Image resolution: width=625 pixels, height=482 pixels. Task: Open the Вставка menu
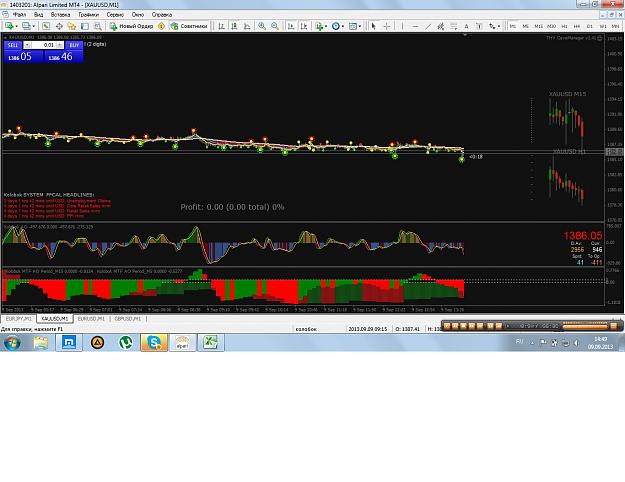61,14
